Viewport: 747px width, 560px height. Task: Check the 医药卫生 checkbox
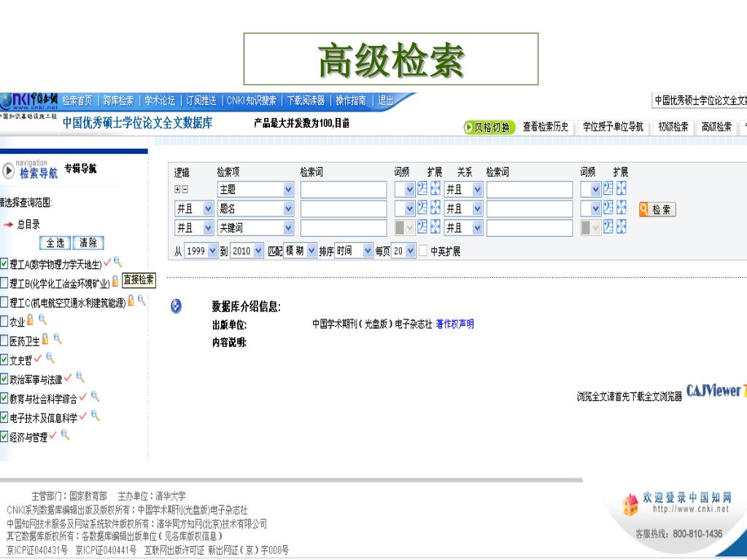pos(4,341)
